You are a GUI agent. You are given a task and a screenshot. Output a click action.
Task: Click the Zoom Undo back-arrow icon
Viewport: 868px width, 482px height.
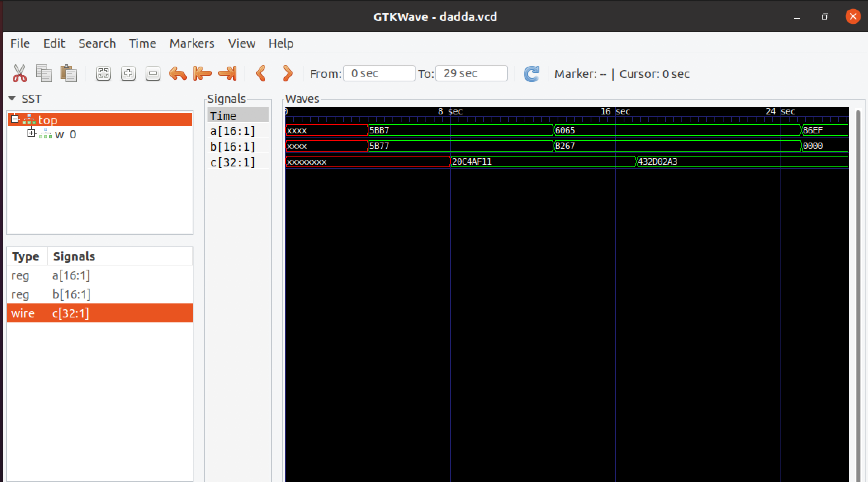(178, 73)
